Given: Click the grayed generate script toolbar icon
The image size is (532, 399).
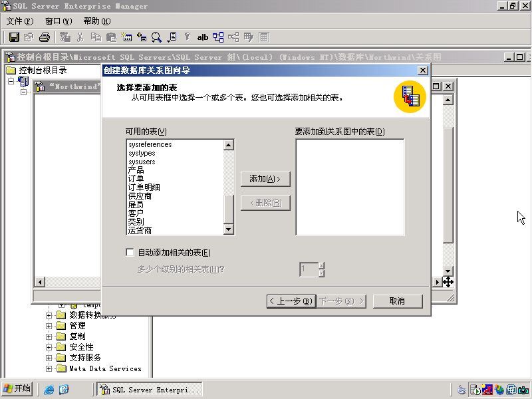Looking at the screenshot, I should pos(65,37).
